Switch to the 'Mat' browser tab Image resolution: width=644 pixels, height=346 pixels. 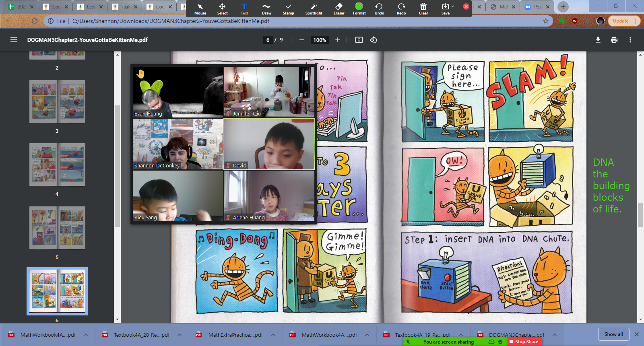pyautogui.click(x=502, y=7)
